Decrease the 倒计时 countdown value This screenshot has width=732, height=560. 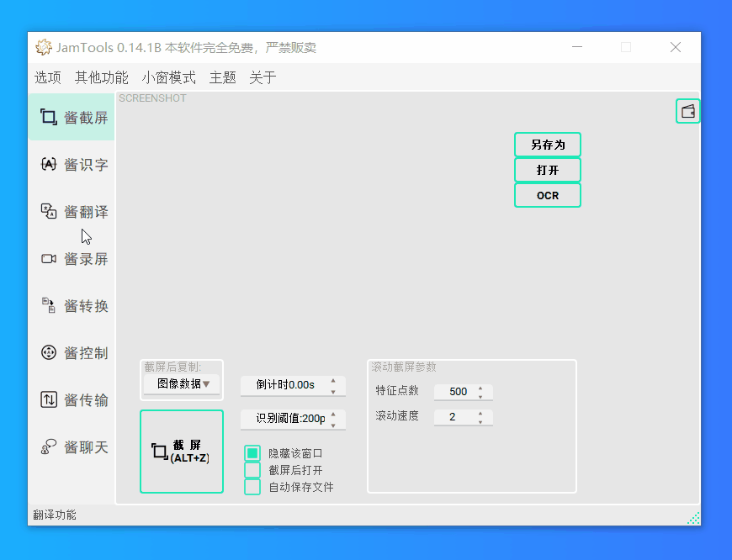[x=333, y=392]
